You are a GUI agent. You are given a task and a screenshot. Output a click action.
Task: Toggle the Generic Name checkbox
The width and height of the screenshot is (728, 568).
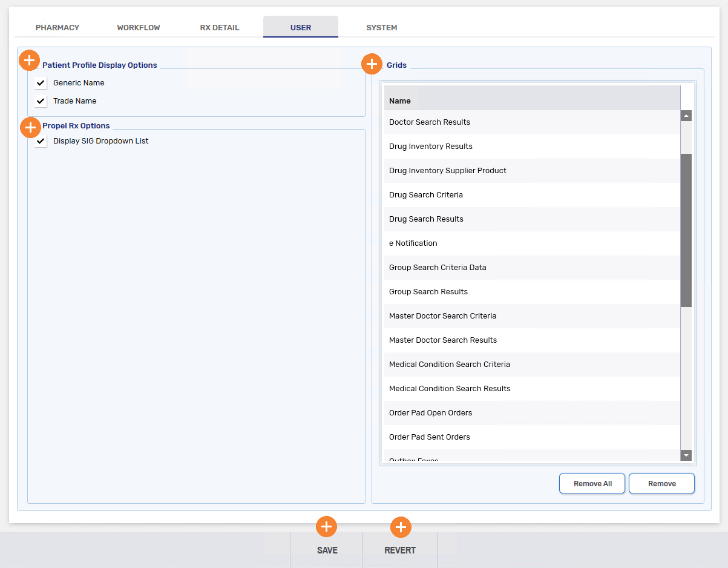coord(41,83)
